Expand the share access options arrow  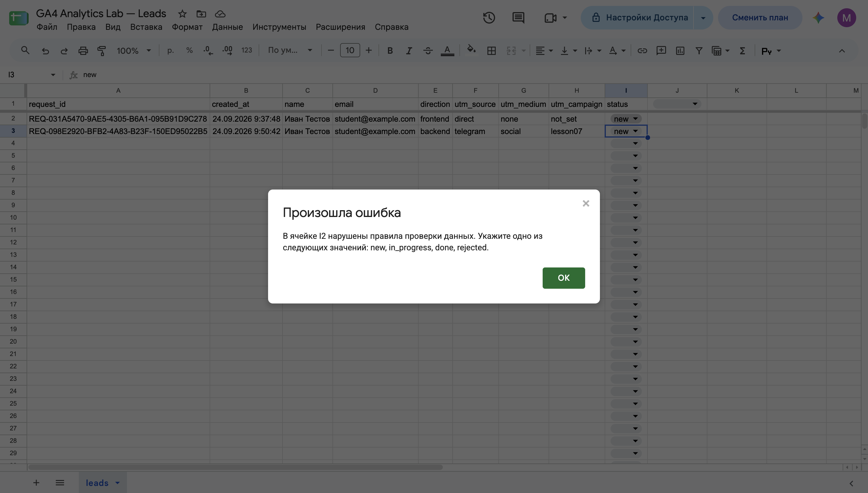coord(703,18)
